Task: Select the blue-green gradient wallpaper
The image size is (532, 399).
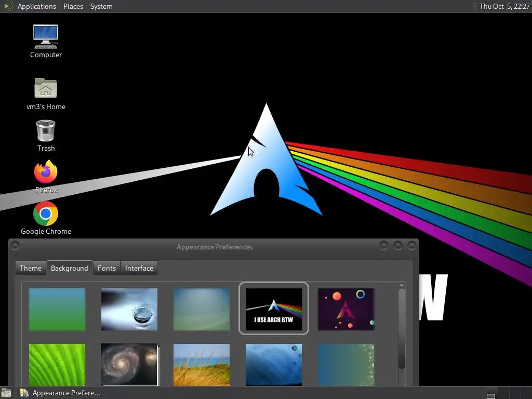Action: click(x=57, y=309)
